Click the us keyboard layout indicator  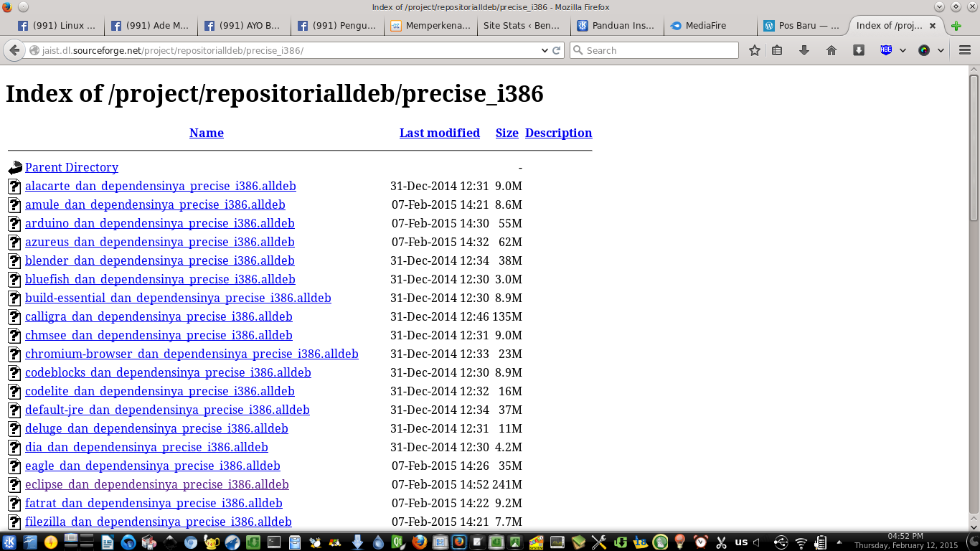tap(741, 542)
